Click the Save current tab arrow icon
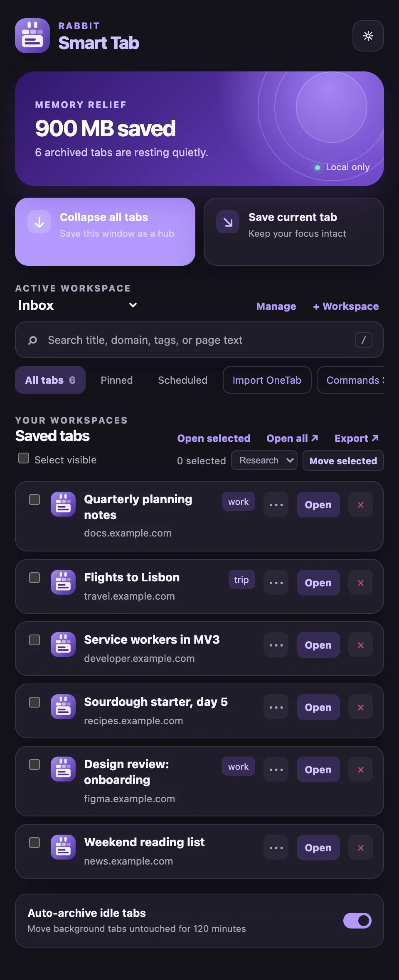399x980 pixels. click(228, 222)
